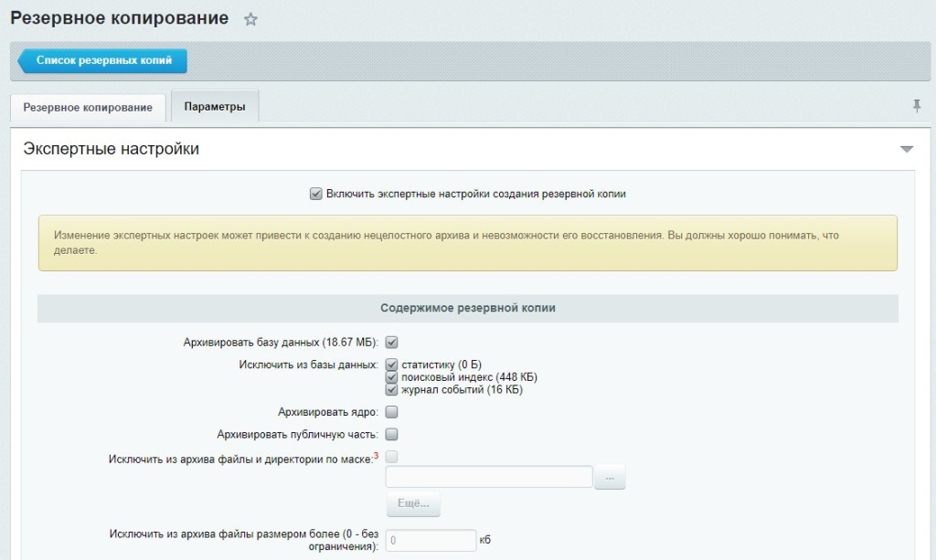Enable Архивировать ядро checkbox
The width and height of the screenshot is (936, 560).
tap(391, 412)
